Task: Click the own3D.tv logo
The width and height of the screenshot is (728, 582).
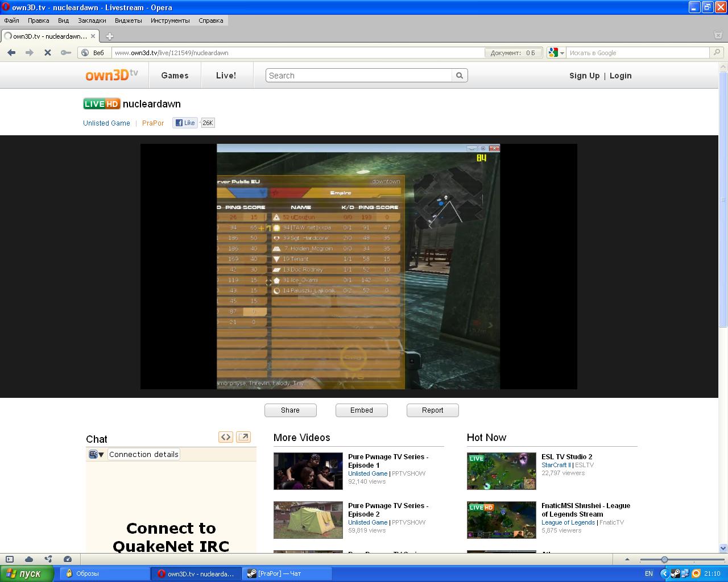Action: (112, 75)
